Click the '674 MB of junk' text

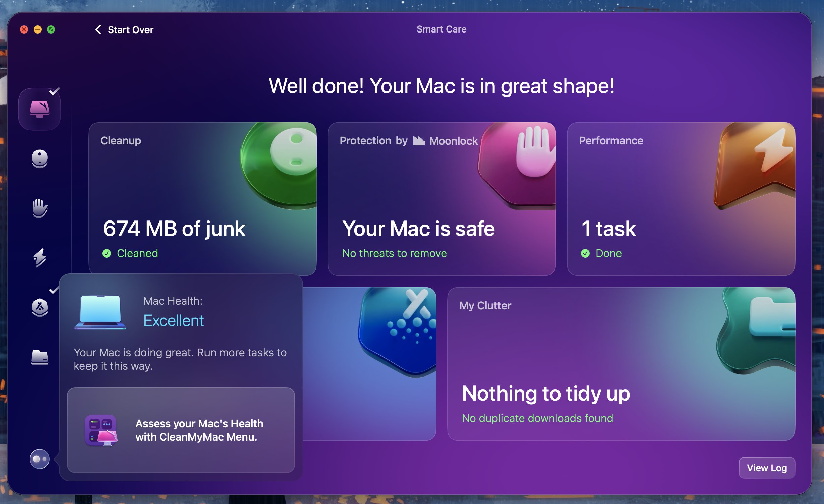tap(174, 229)
